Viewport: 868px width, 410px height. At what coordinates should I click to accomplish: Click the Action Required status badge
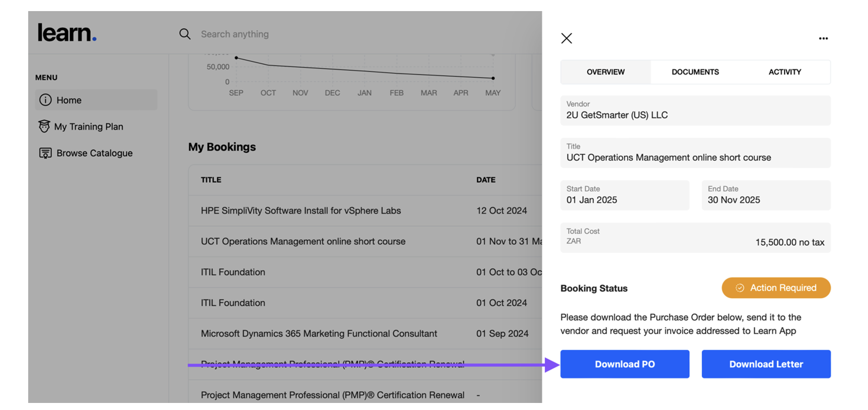pos(776,288)
